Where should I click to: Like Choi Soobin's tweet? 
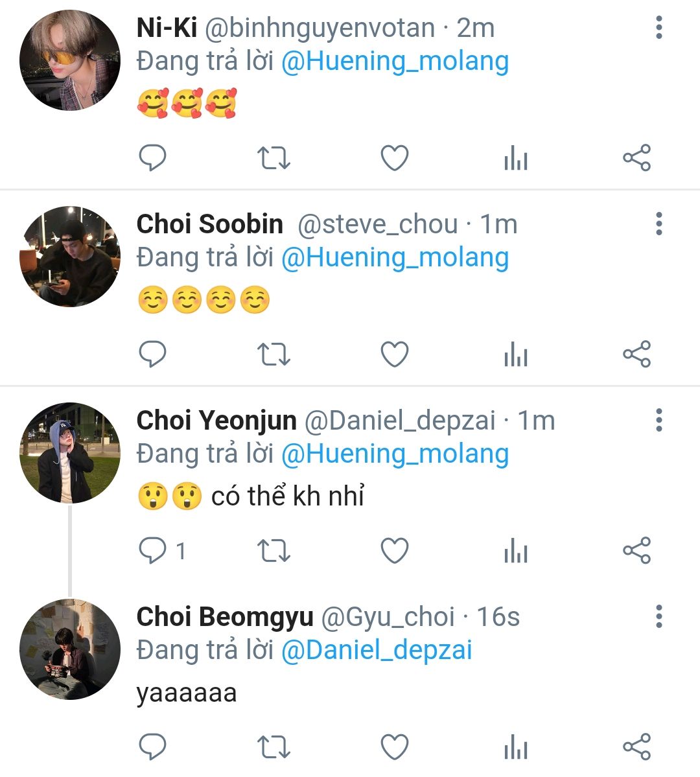[x=394, y=354]
